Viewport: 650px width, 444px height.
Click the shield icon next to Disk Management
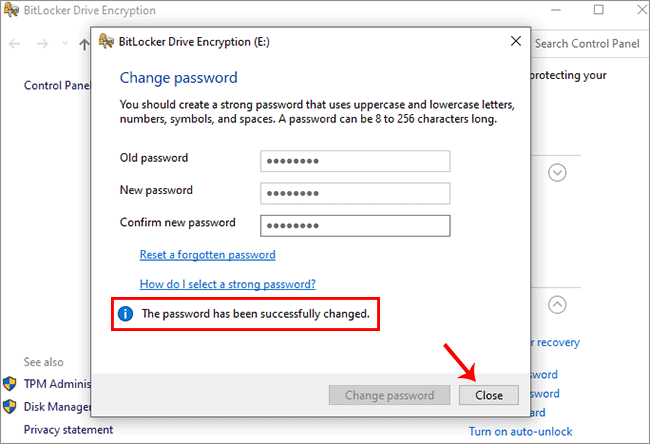click(x=10, y=407)
